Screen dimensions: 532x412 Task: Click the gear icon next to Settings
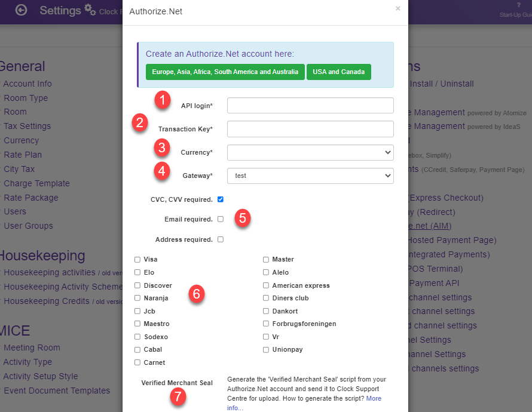pos(88,8)
